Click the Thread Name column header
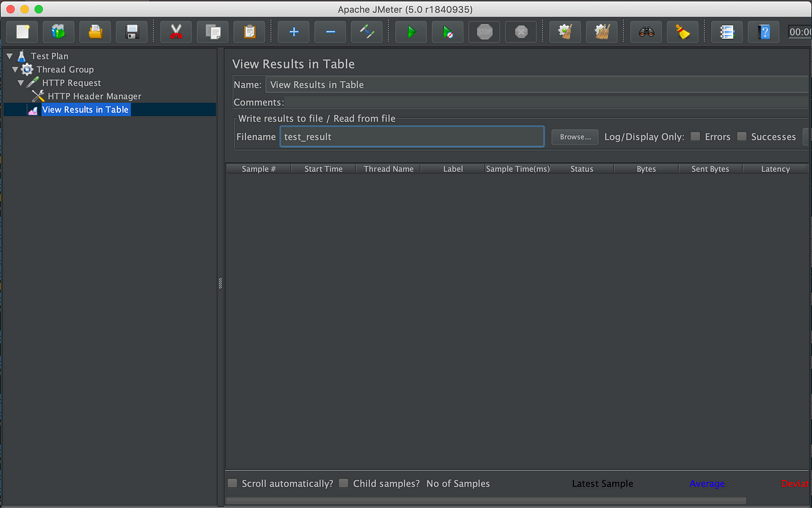Screen dimensions: 812x508 (x=388, y=169)
